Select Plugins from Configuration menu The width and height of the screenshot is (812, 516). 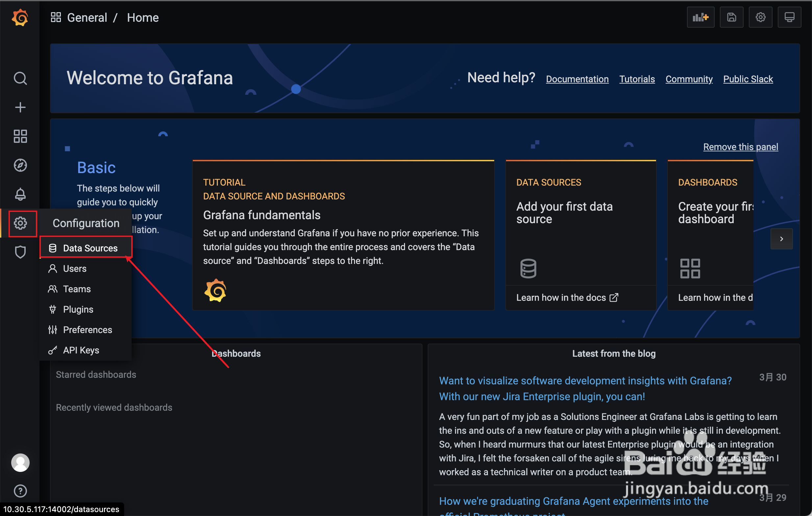coord(86,309)
